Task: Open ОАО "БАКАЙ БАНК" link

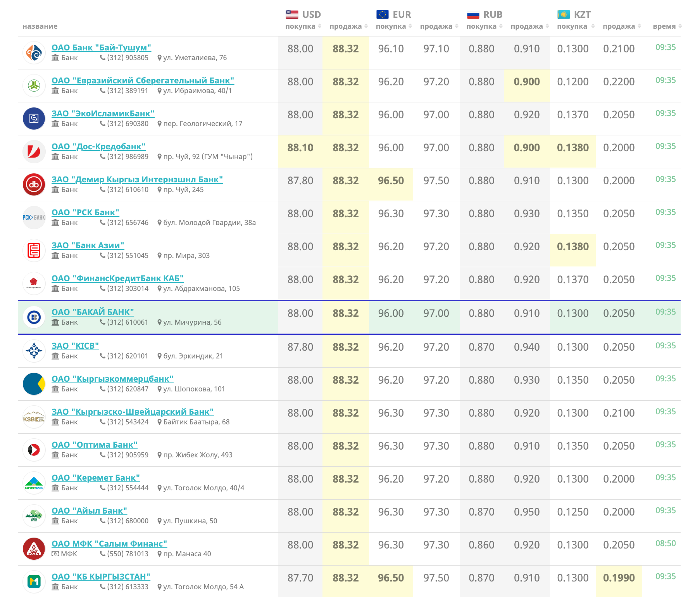Action: [x=93, y=312]
